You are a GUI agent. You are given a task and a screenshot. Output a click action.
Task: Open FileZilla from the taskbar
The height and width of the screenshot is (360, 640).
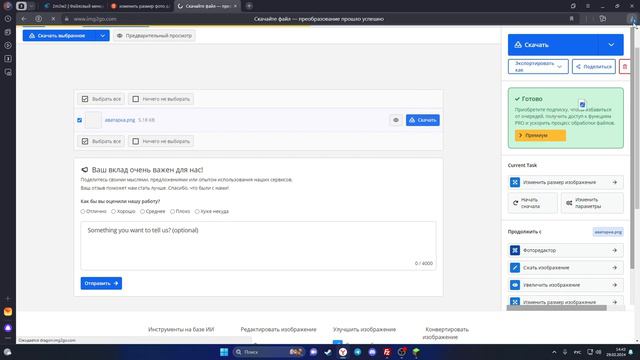pyautogui.click(x=387, y=352)
